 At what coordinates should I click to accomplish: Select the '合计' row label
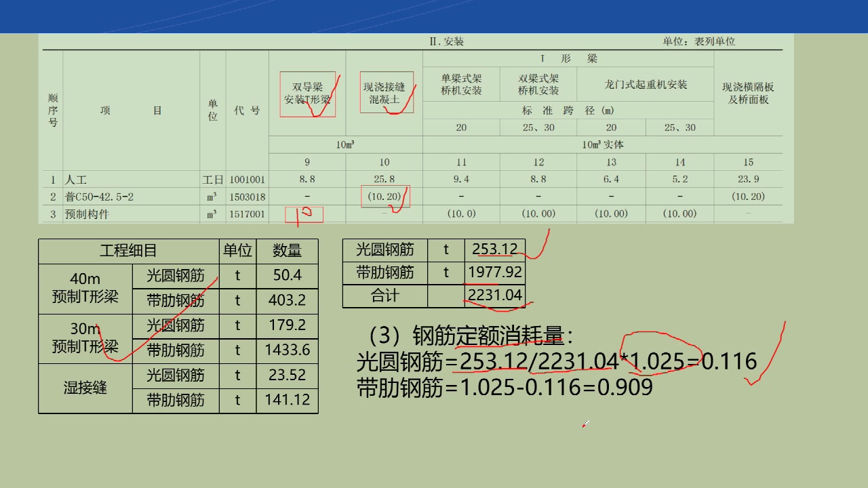[x=384, y=296]
